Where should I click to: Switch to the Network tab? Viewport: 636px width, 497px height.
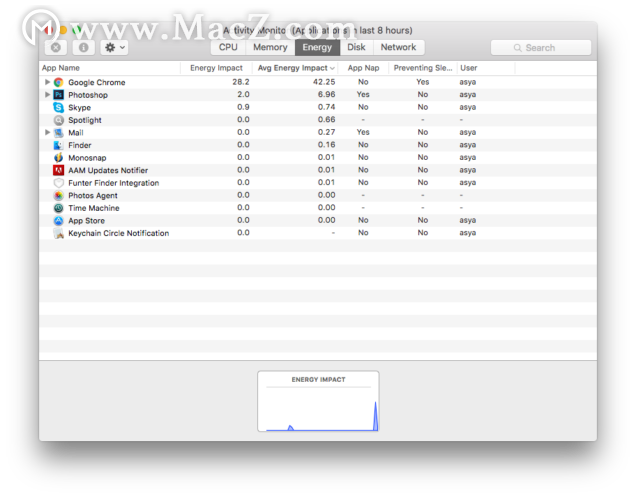[398, 47]
